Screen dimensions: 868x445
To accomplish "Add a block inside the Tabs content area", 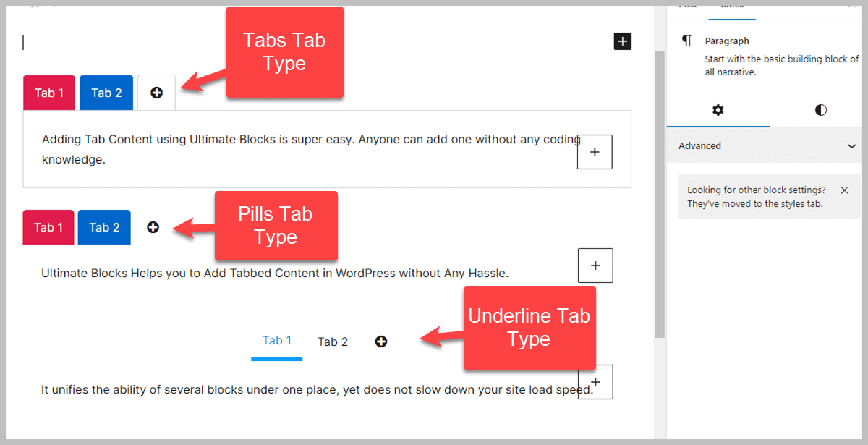I will click(x=595, y=152).
